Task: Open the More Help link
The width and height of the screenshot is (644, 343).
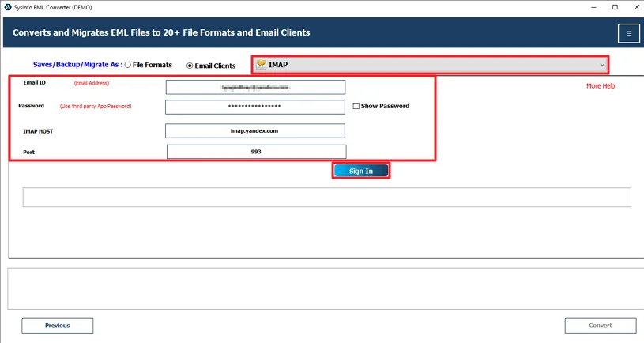Action: (601, 86)
